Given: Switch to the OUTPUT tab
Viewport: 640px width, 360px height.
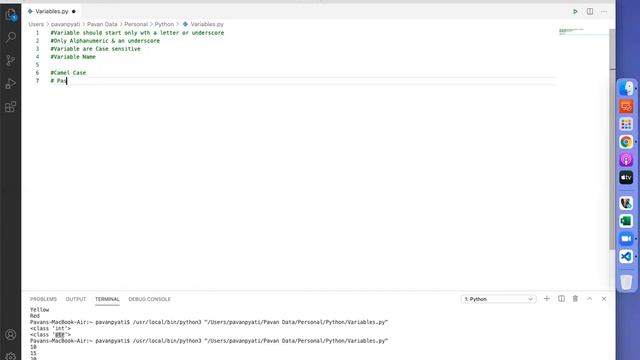Looking at the screenshot, I should (76, 299).
